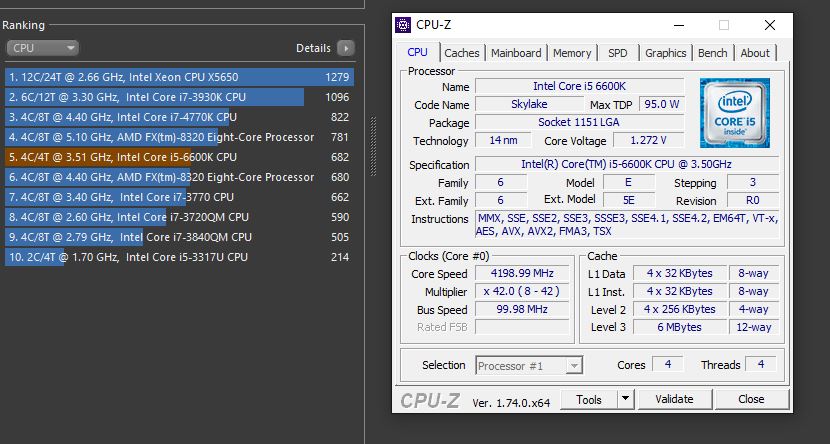Minimize the CPU-Z window

679,25
